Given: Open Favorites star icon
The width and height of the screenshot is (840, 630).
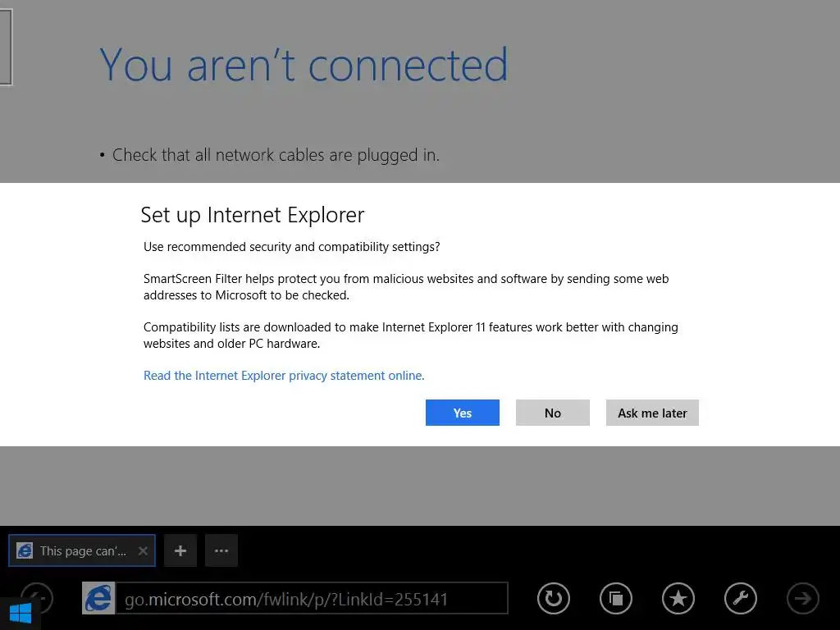Looking at the screenshot, I should tap(678, 598).
